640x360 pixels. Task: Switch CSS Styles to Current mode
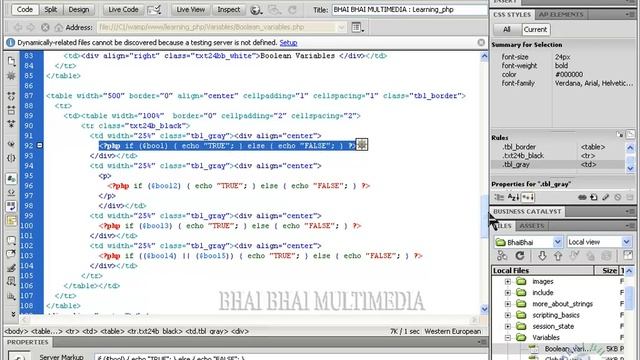[x=535, y=29]
